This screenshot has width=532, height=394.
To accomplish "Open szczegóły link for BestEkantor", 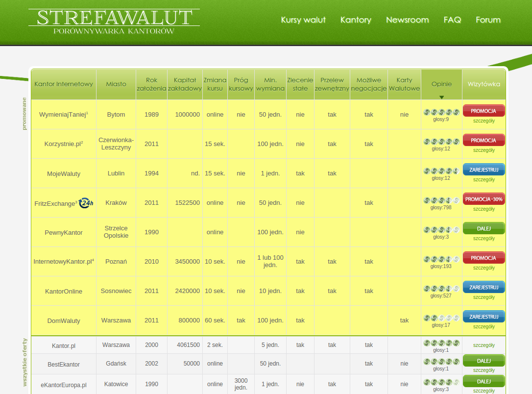I will pyautogui.click(x=484, y=370).
